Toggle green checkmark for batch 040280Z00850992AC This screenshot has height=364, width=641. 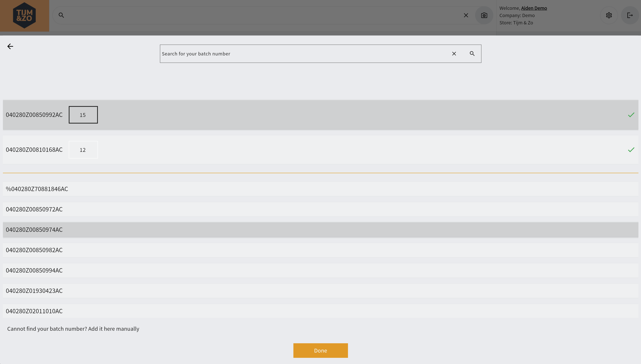coord(631,115)
